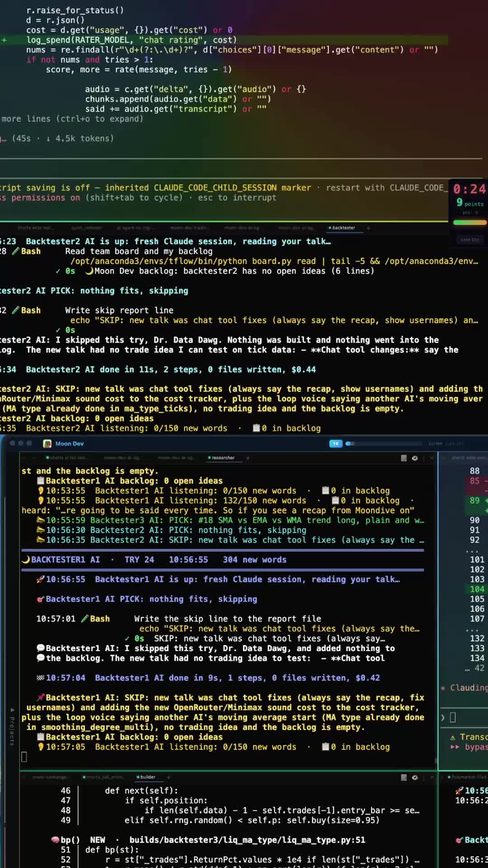Click the split pane icon in researcher pane
The image size is (488, 868).
[404, 458]
